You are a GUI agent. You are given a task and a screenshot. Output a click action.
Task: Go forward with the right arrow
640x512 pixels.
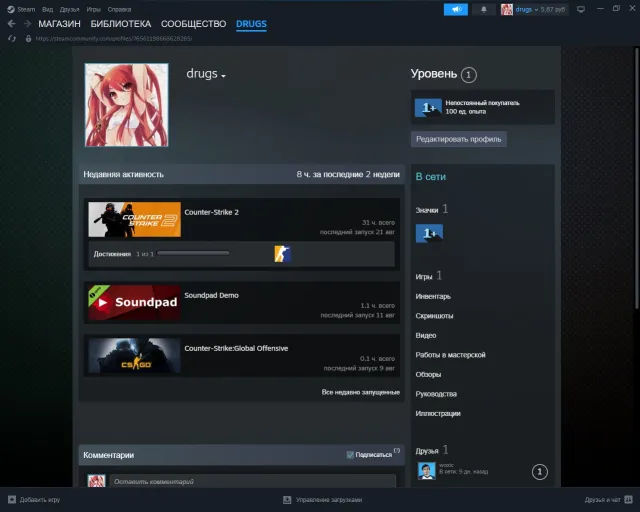(27, 24)
